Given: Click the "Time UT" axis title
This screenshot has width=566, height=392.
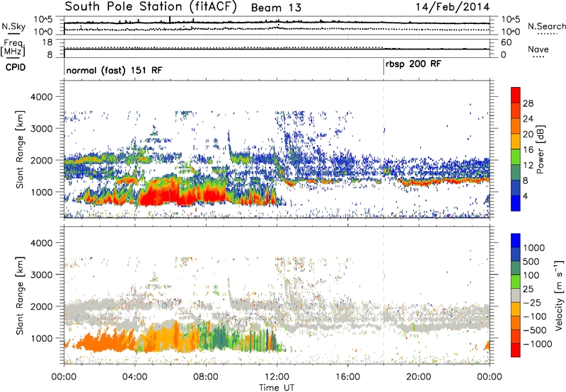Looking at the screenshot, I should click(277, 387).
